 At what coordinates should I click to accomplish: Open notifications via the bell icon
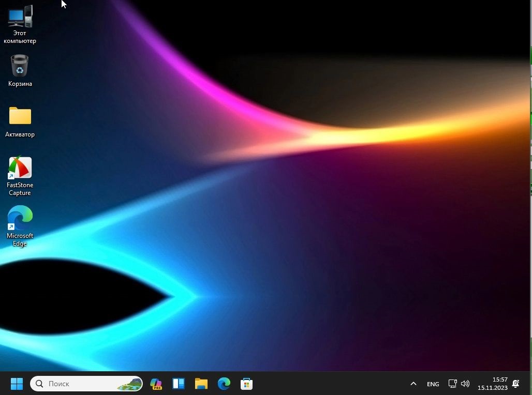coord(515,384)
